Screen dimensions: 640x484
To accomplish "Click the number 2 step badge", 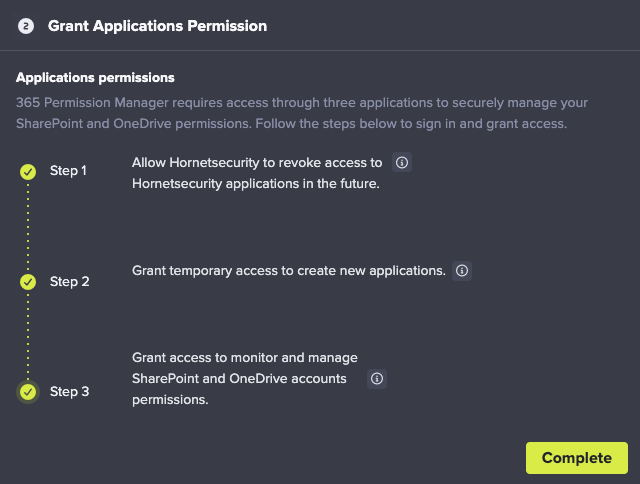I will [x=26, y=26].
